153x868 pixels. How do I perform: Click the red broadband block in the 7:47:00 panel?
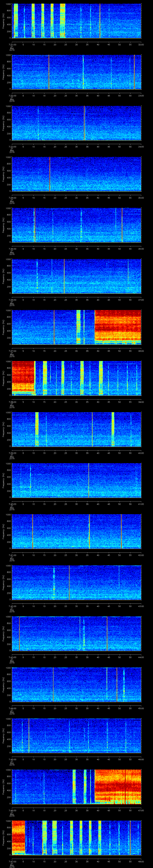tap(19, 836)
